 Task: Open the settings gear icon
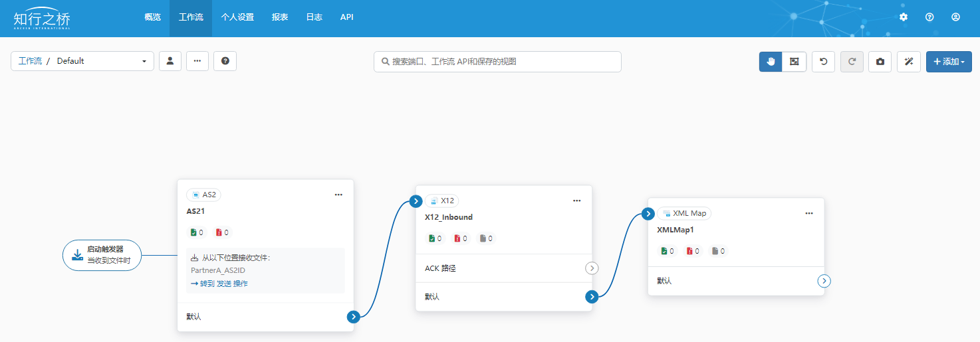click(903, 17)
